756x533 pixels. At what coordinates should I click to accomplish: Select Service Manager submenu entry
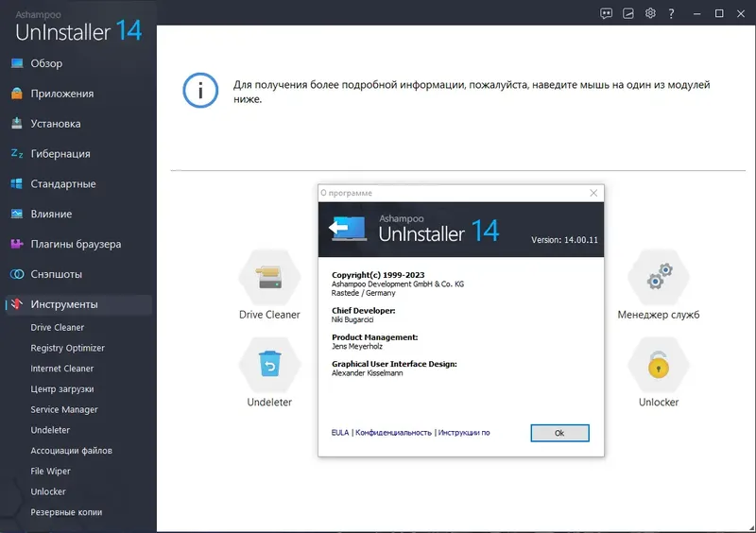point(64,409)
